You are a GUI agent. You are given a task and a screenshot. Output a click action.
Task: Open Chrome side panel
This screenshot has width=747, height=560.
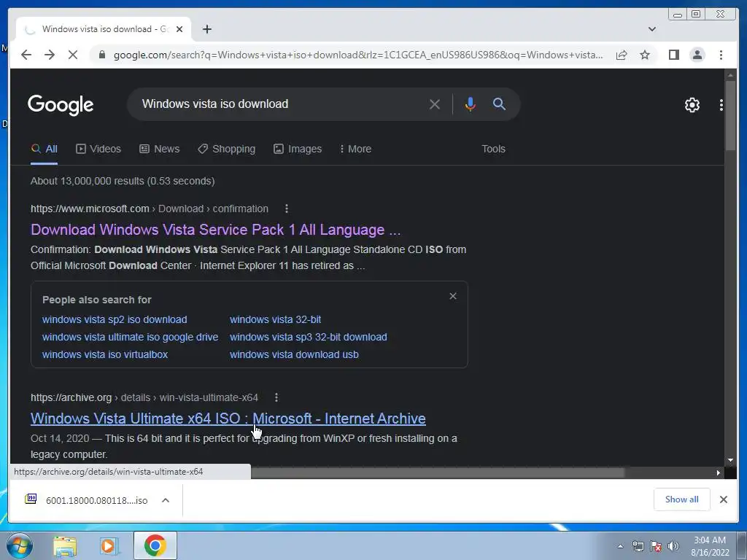tap(673, 55)
